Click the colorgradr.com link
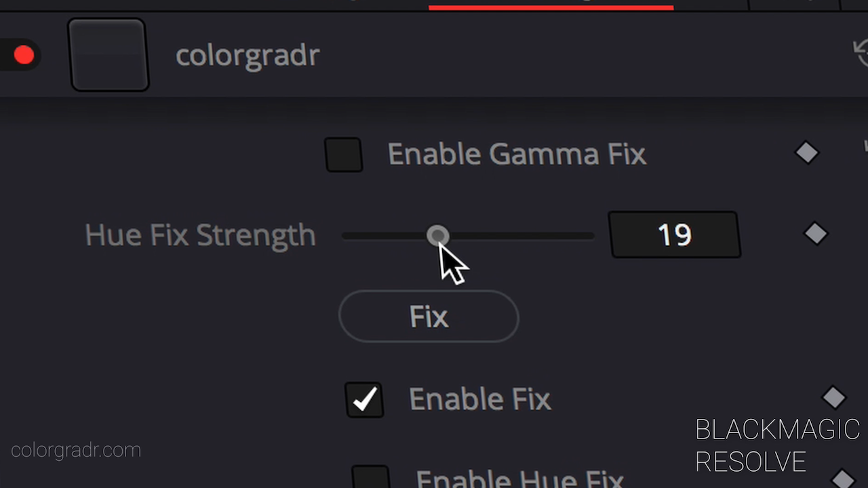Image resolution: width=868 pixels, height=488 pixels. (76, 449)
